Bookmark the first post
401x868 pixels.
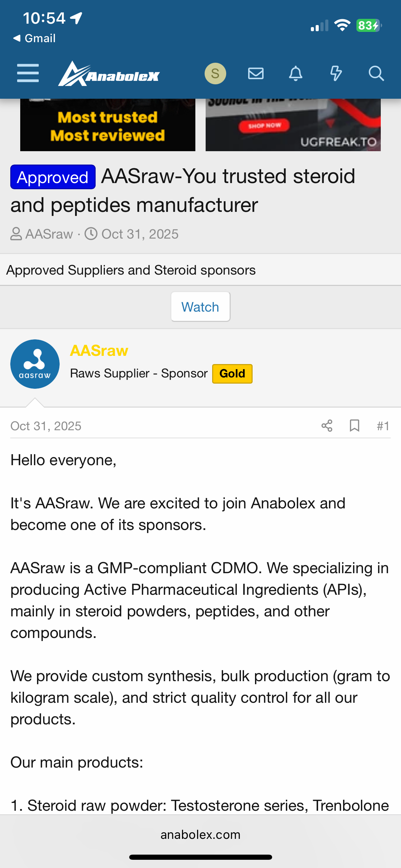tap(354, 426)
